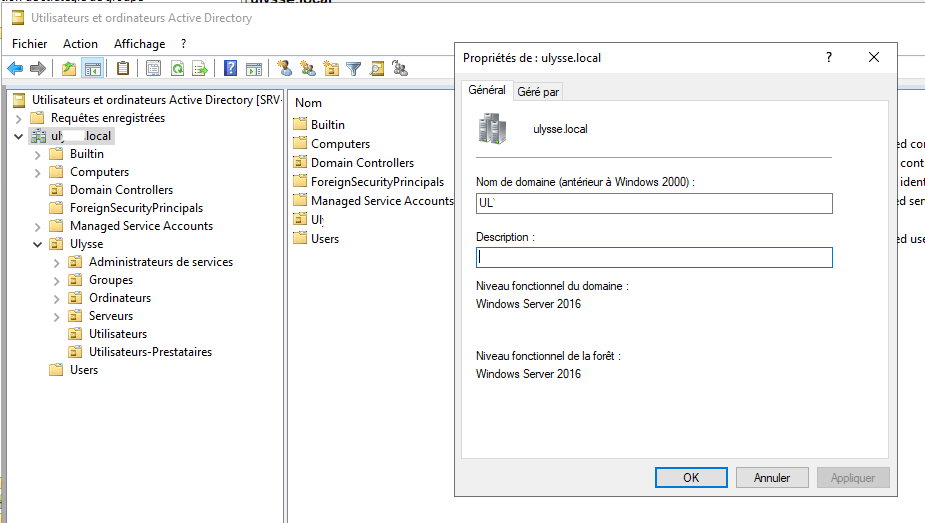Viewport: 925px width, 523px height.
Task: Expand the Builtin tree node
Action: pos(37,154)
